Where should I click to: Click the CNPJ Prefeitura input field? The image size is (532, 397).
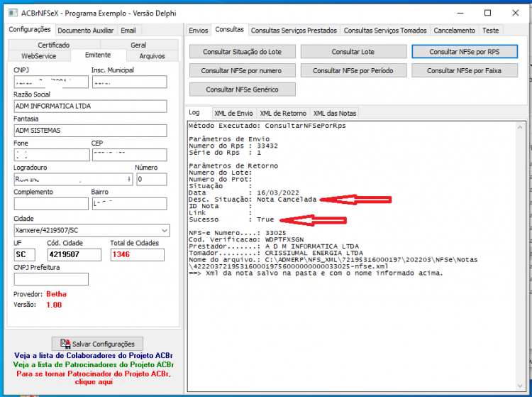(51, 279)
